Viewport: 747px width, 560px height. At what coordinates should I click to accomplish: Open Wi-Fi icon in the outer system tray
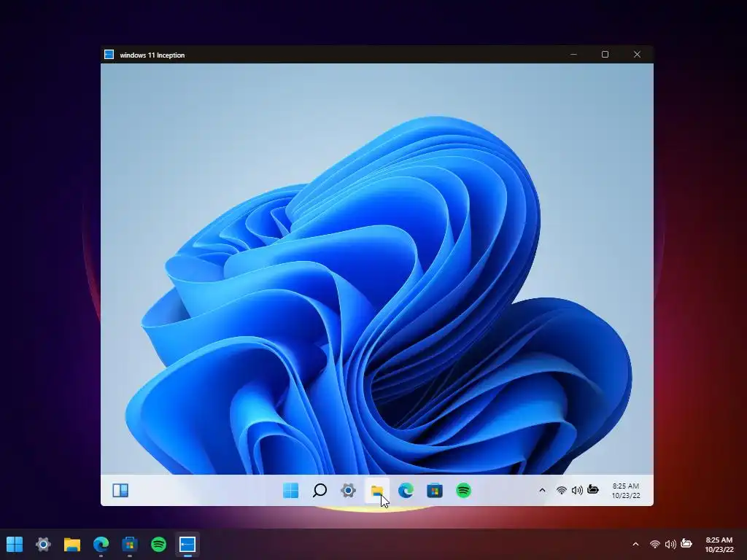pos(655,544)
